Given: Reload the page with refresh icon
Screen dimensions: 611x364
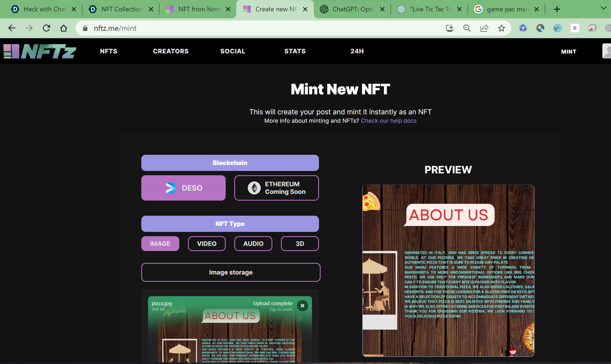Looking at the screenshot, I should pos(46,28).
